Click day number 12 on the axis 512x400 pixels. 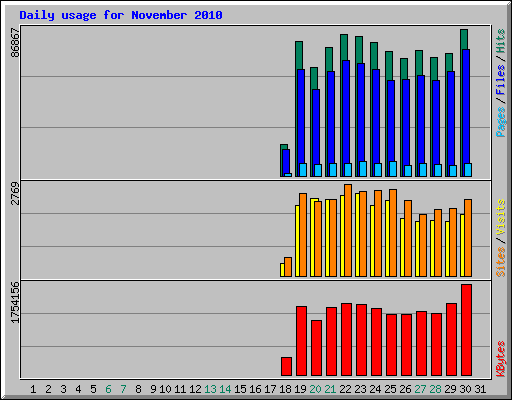pyautogui.click(x=195, y=389)
